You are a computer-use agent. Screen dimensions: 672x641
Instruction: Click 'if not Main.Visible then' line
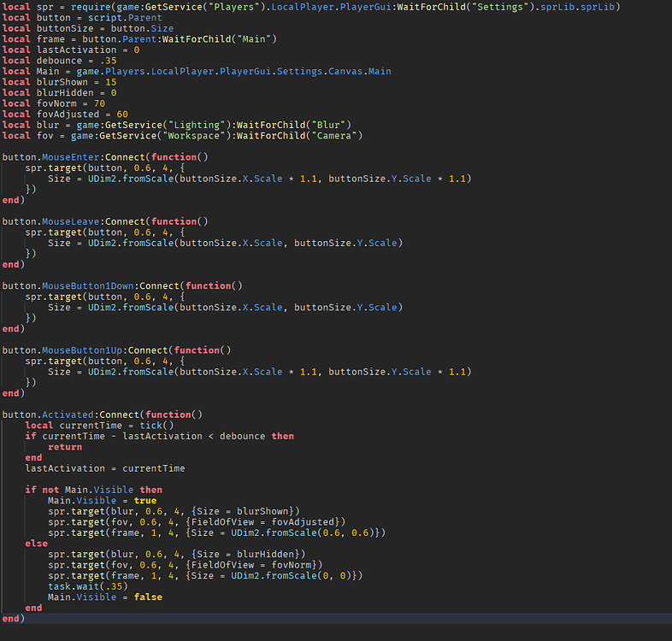pyautogui.click(x=93, y=490)
